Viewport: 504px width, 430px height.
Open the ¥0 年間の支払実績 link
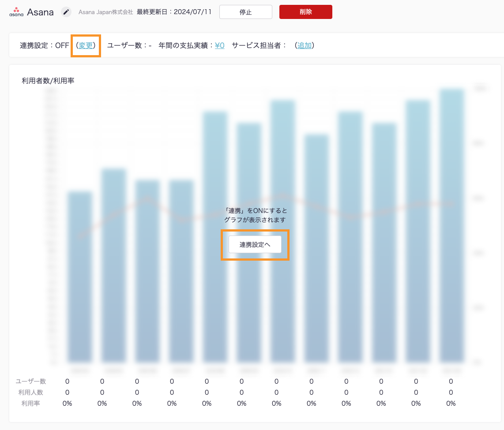(219, 45)
